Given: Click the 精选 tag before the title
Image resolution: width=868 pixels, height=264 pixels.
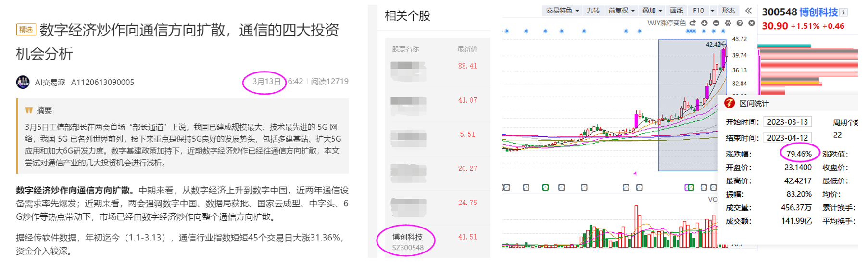Looking at the screenshot, I should coord(25,30).
